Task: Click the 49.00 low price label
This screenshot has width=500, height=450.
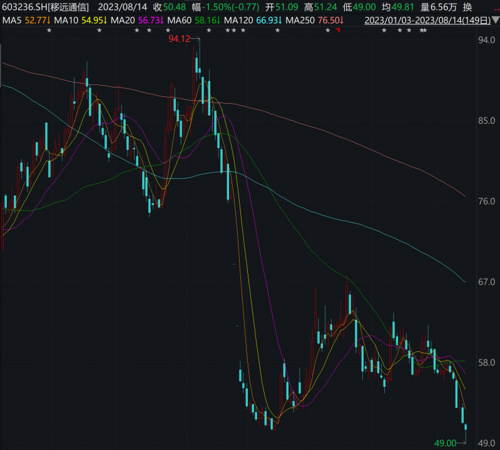Action: point(445,443)
